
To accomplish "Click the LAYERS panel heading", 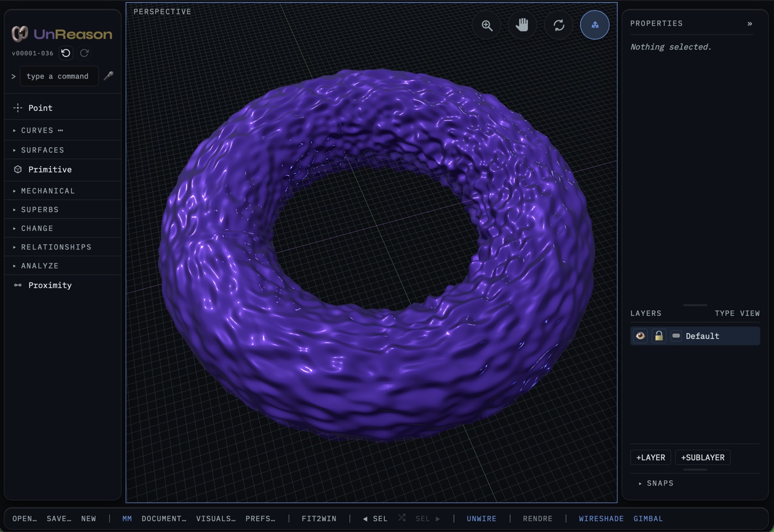I will click(x=646, y=313).
